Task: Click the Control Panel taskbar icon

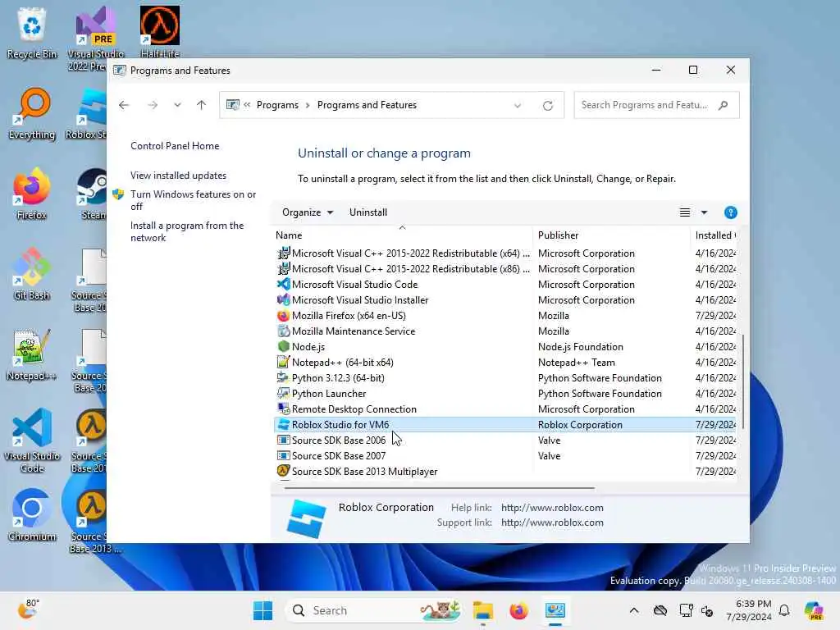Action: (555, 610)
